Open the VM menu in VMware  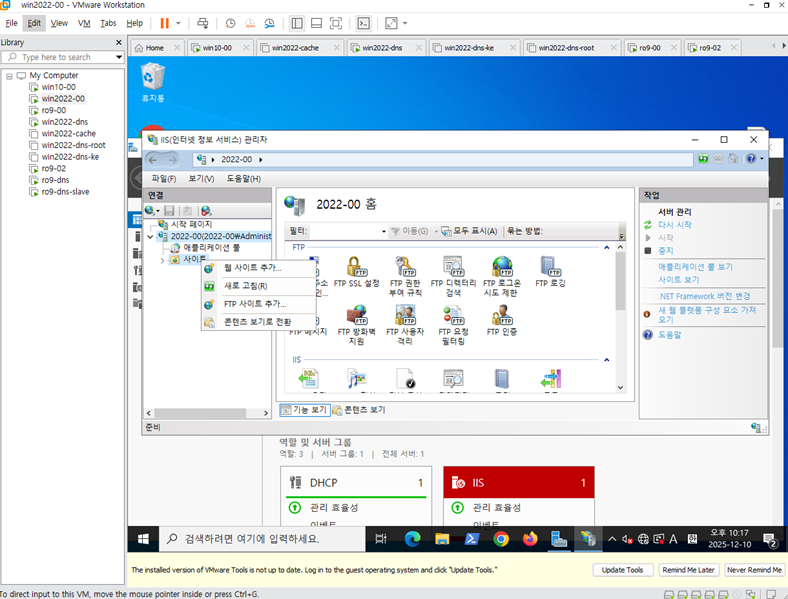(x=84, y=23)
